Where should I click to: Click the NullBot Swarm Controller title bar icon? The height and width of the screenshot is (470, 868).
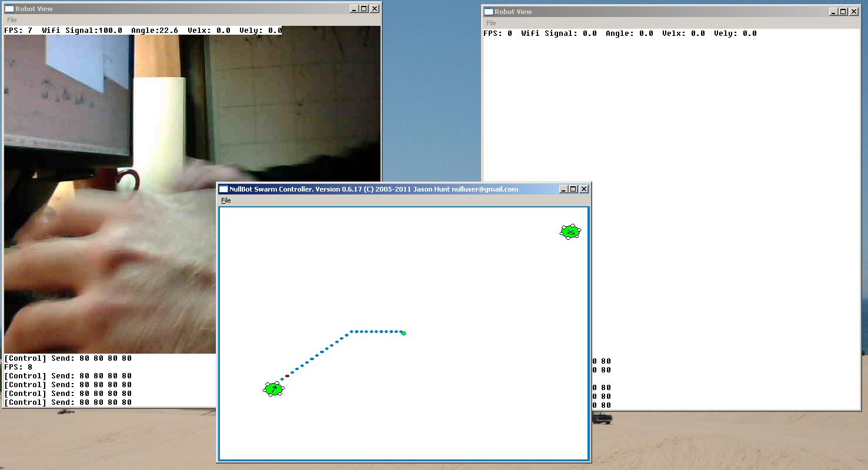point(223,189)
